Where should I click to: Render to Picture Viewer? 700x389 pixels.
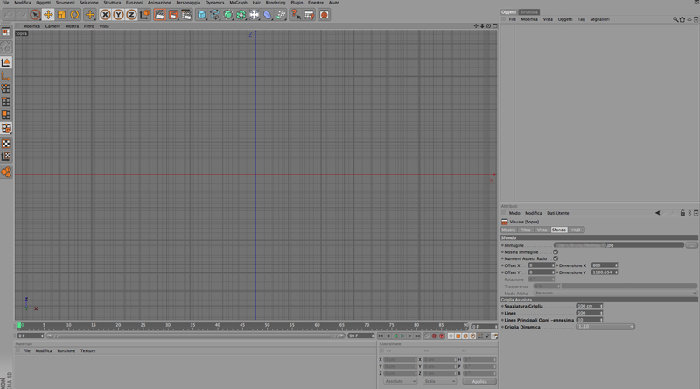(x=173, y=15)
